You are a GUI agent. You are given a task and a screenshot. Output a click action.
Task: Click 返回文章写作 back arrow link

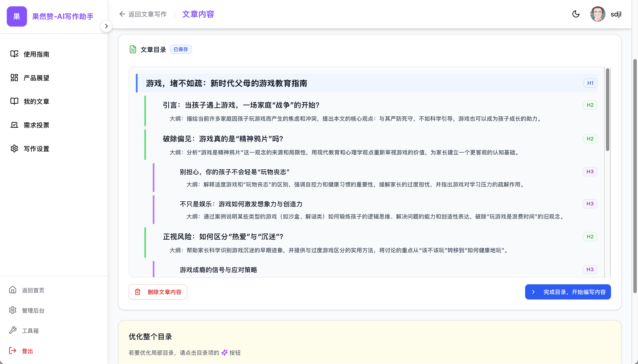143,14
